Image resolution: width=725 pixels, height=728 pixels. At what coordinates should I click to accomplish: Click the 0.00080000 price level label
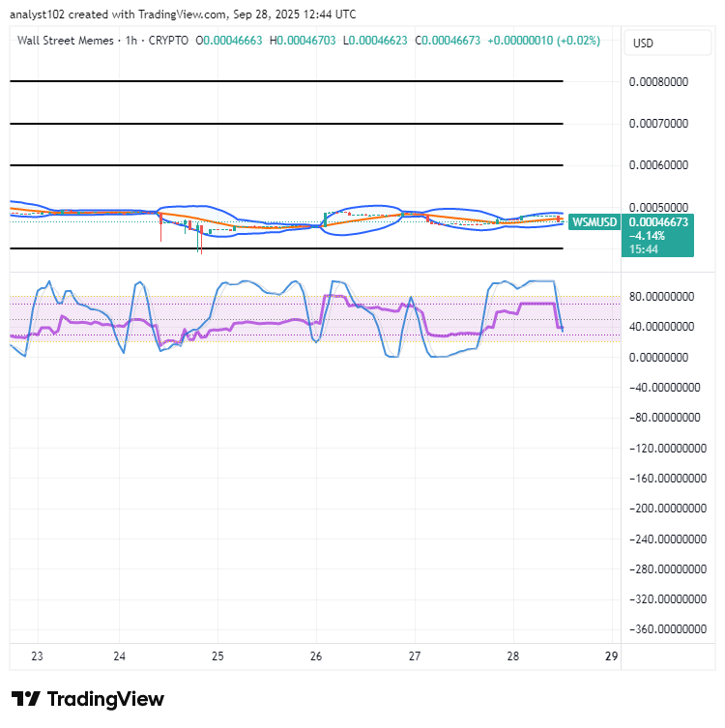pyautogui.click(x=658, y=82)
